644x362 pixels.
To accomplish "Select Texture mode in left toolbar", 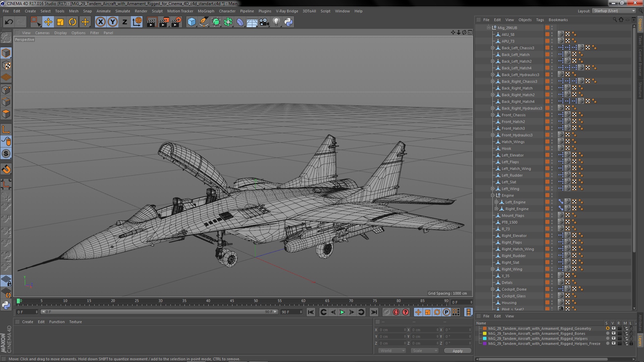I will 6,65.
